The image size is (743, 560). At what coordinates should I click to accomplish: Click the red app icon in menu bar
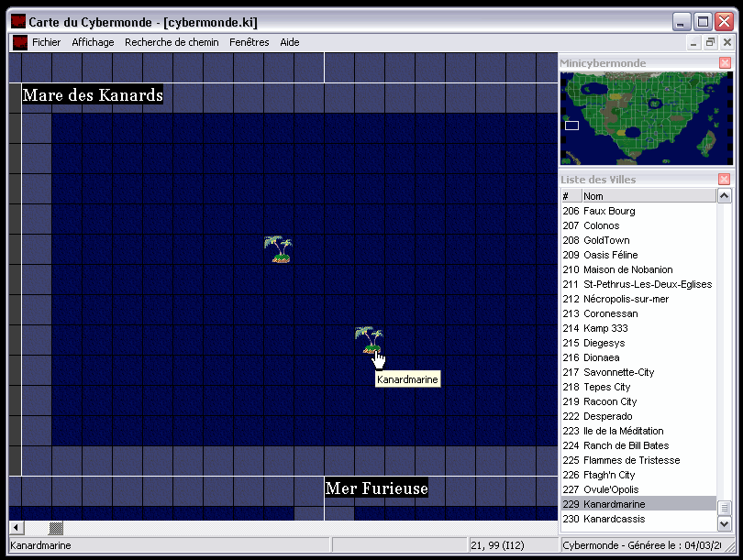pos(19,42)
